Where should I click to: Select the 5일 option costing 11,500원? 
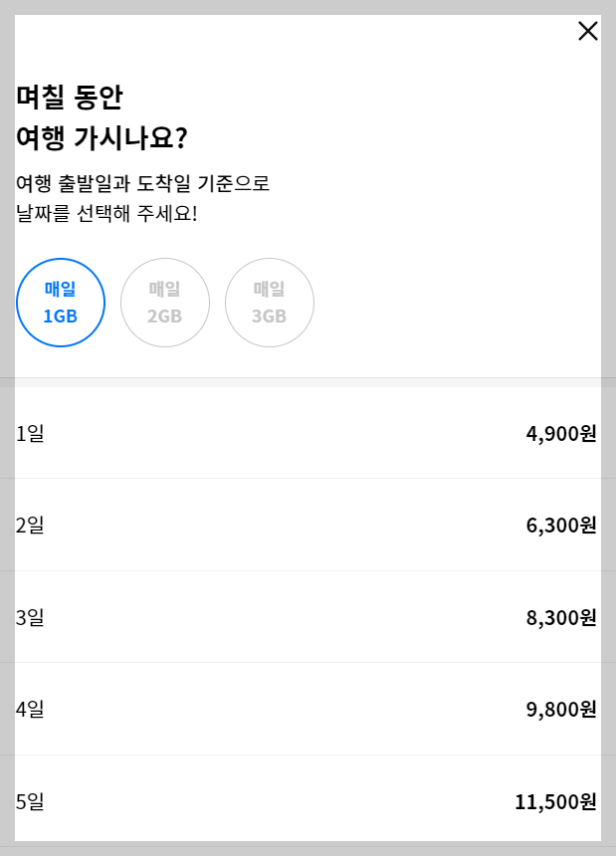click(308, 802)
